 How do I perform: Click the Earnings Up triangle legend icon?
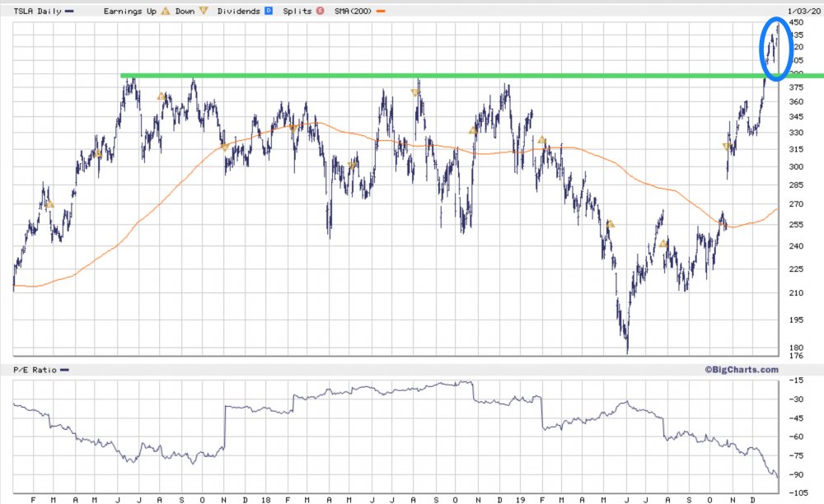(165, 11)
